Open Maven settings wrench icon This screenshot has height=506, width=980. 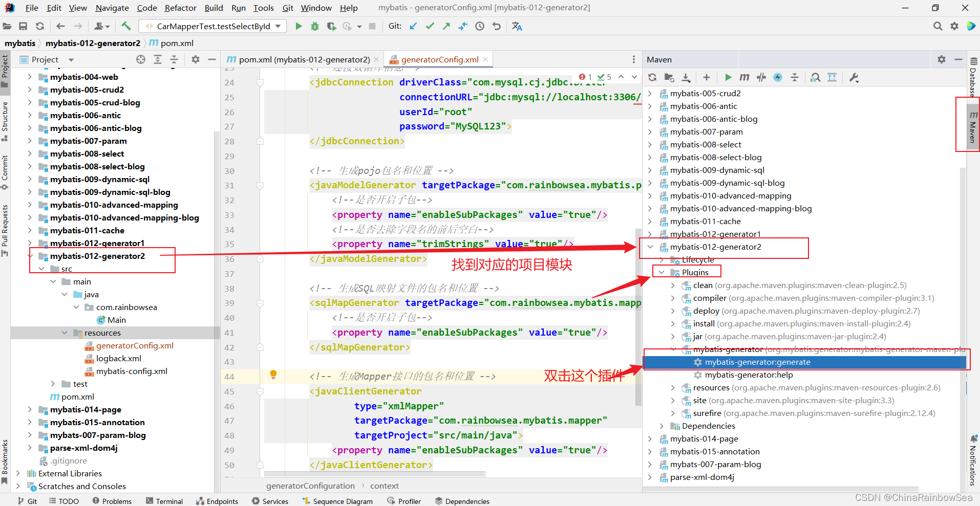tap(854, 77)
